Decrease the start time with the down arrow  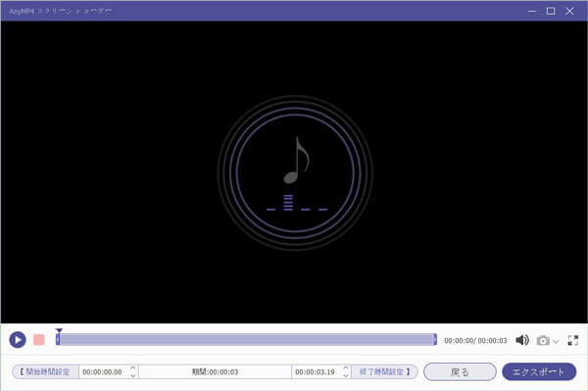[133, 375]
